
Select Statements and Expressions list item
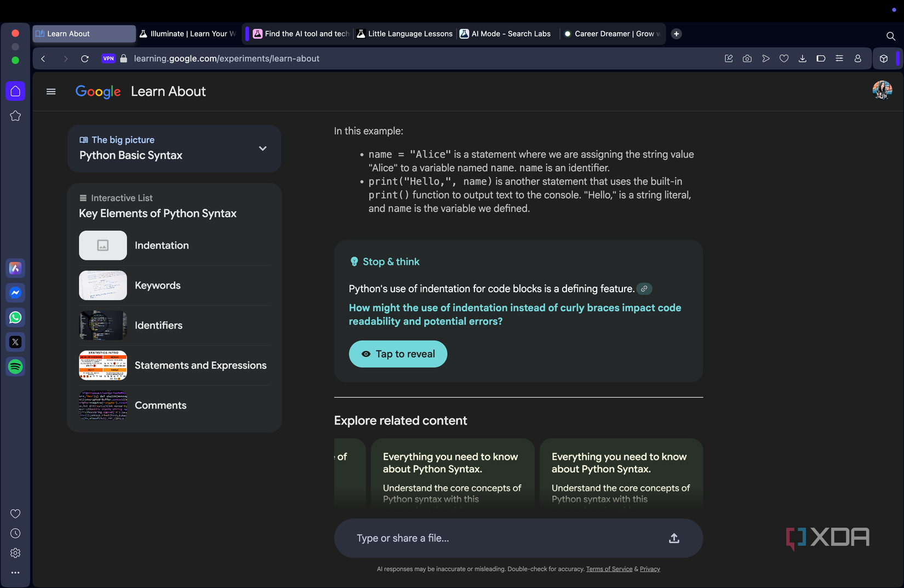[174, 366]
